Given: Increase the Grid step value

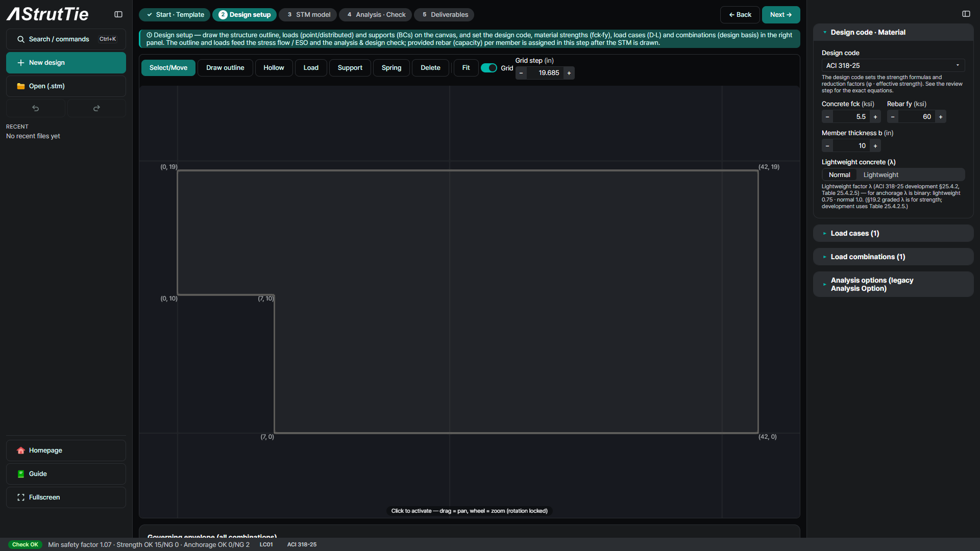Looking at the screenshot, I should 569,73.
